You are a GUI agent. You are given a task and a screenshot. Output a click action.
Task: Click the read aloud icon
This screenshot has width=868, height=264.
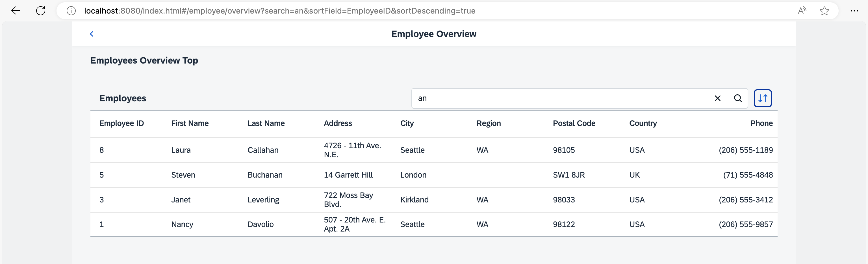[x=802, y=11]
